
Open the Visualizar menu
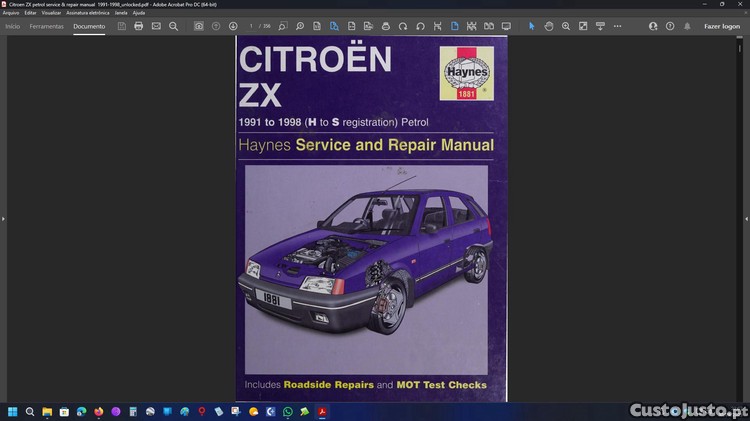[x=51, y=12]
